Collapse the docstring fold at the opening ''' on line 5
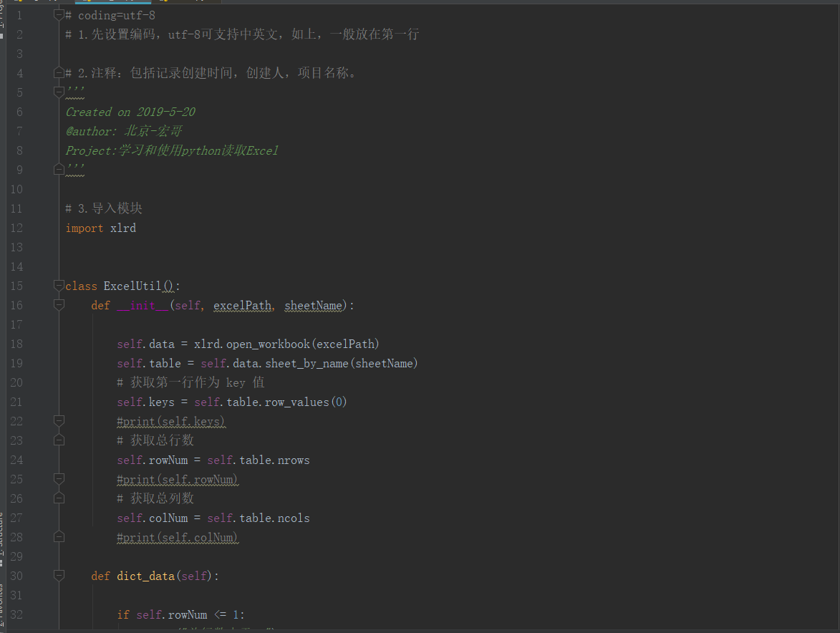This screenshot has width=840, height=633. pyautogui.click(x=59, y=92)
